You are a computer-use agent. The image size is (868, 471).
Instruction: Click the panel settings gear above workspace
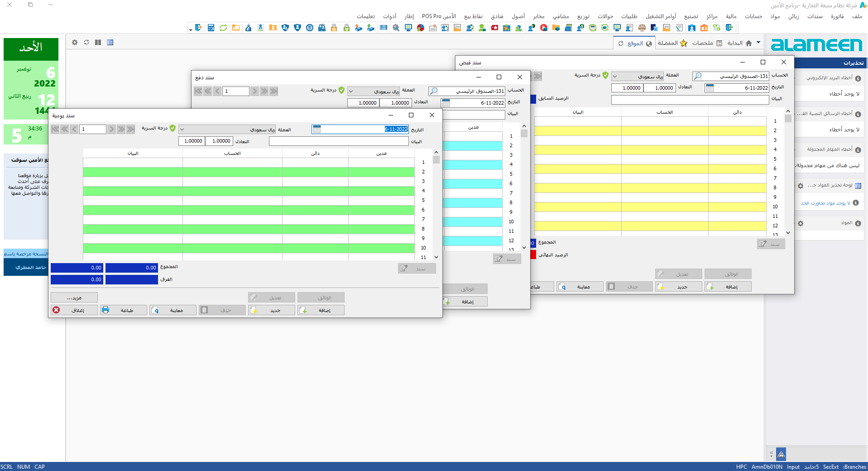(75, 42)
